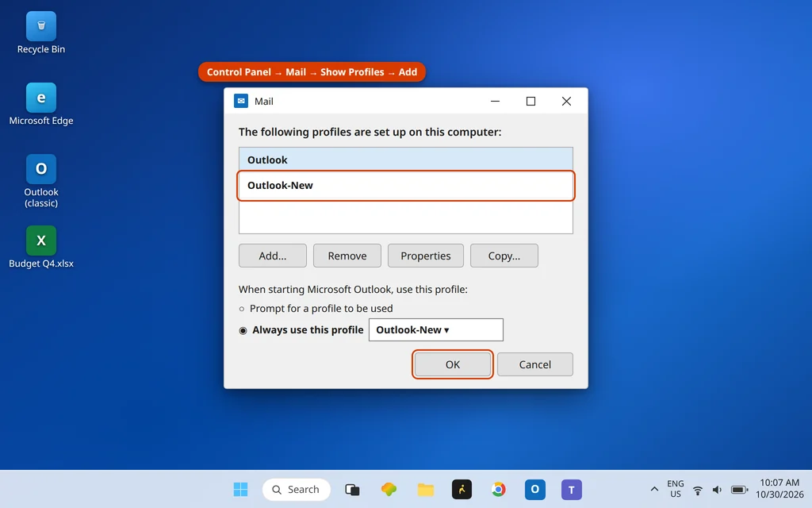Image resolution: width=812 pixels, height=508 pixels.
Task: Cancel the Mail dialog
Action: coord(535,364)
